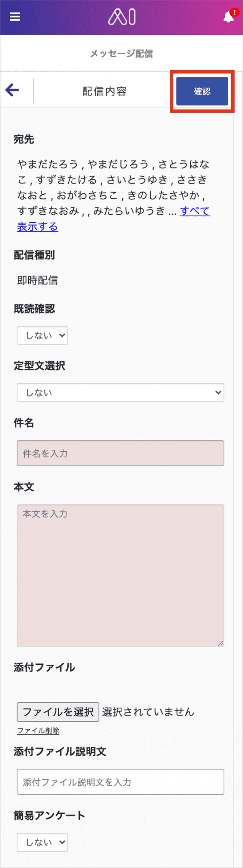
Task: Open the hamburger menu icon
Action: [x=15, y=17]
